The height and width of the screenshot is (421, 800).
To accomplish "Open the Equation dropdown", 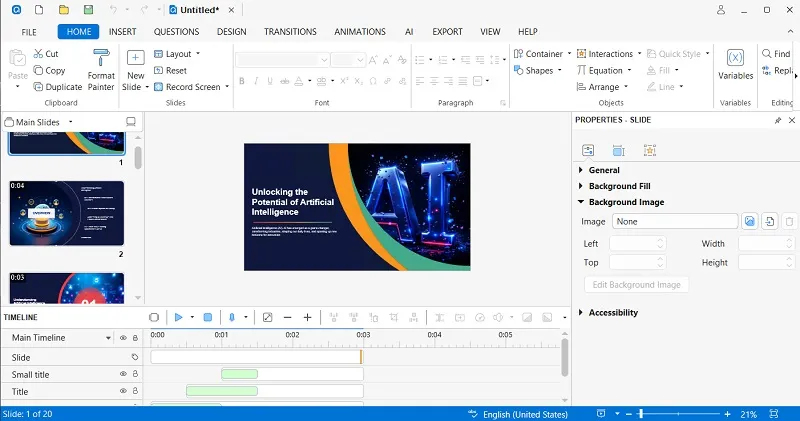I will click(x=604, y=70).
